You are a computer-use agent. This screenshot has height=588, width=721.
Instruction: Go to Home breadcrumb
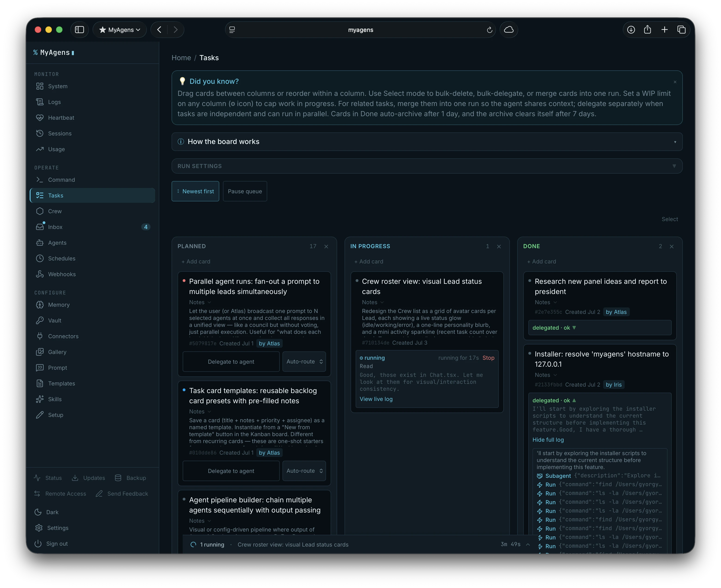(181, 58)
